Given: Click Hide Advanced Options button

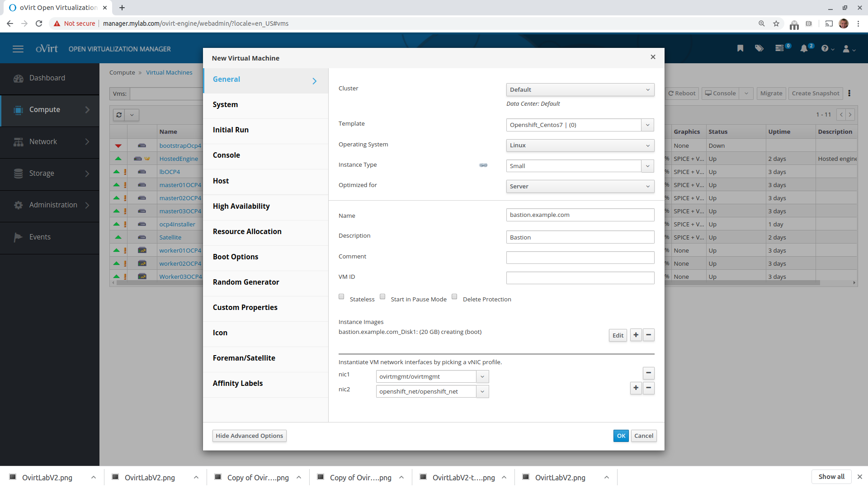Looking at the screenshot, I should coord(249,436).
